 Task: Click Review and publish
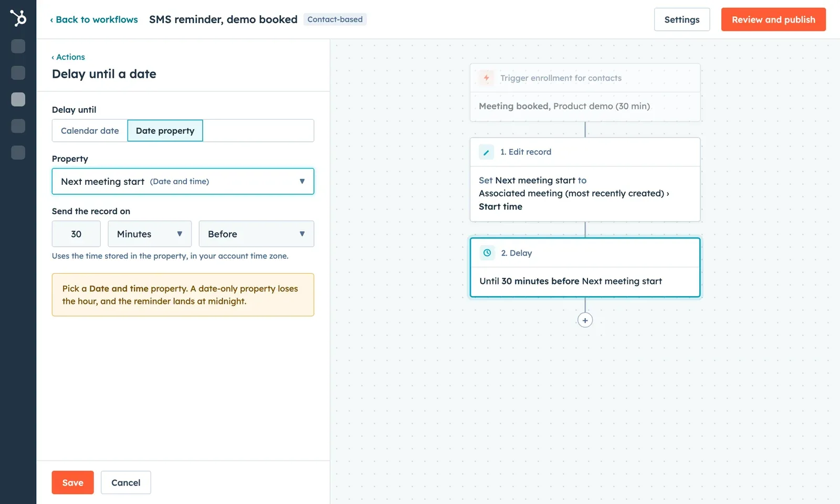773,19
